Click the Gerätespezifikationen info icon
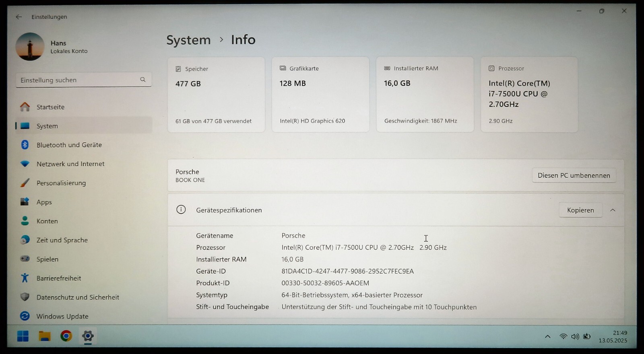Viewport: 644px width, 354px height. pyautogui.click(x=181, y=210)
